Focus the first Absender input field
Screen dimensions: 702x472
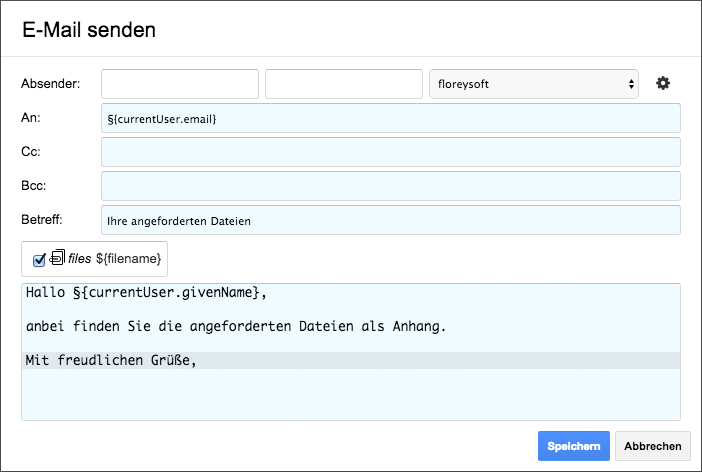[180, 84]
